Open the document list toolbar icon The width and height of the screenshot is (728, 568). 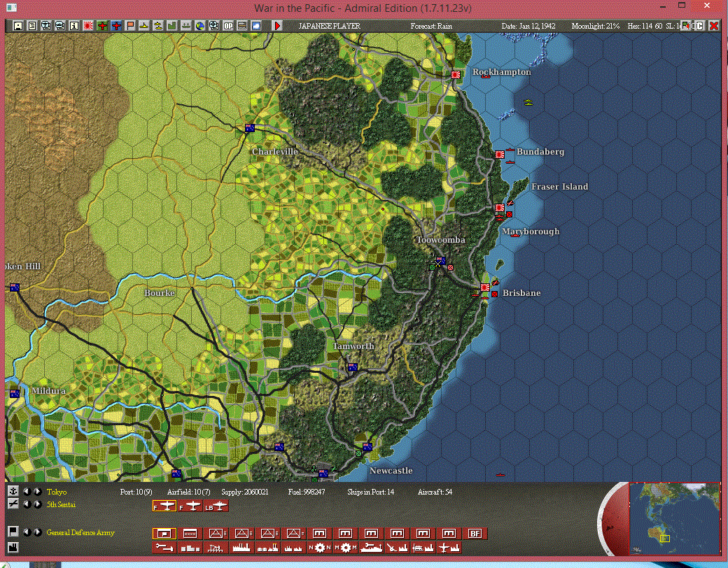[32, 26]
